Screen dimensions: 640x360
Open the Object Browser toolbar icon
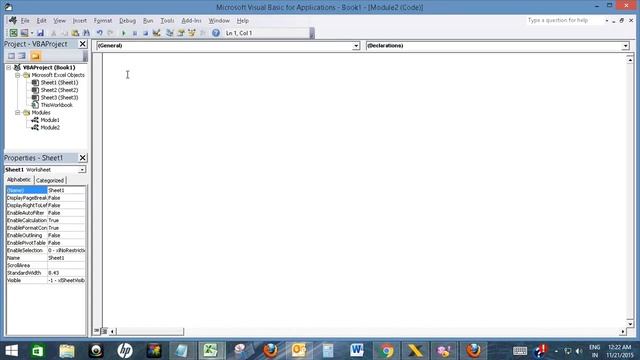click(191, 33)
